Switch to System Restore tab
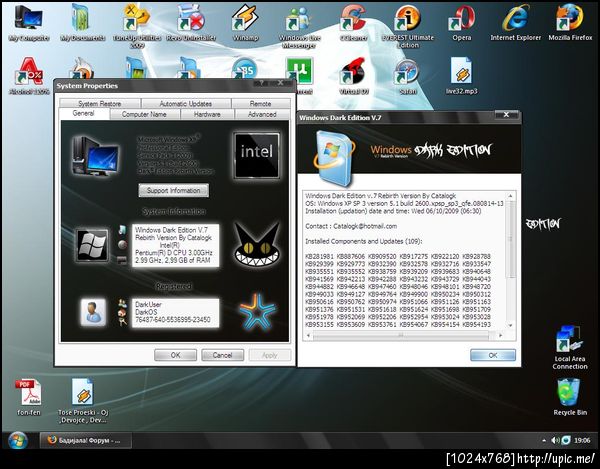Screen dimensions: 600x469 [99, 103]
